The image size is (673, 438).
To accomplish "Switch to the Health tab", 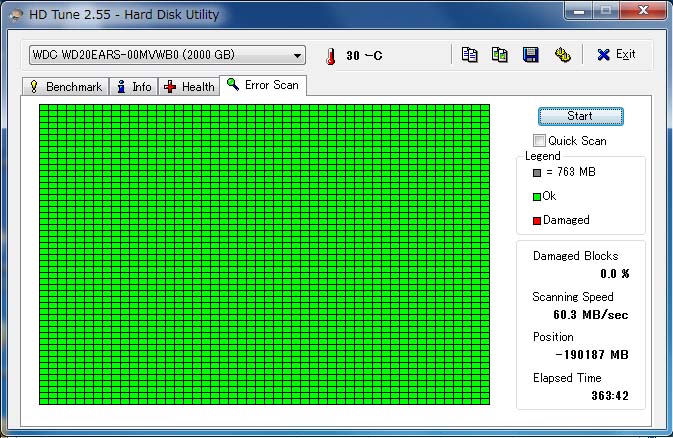I will click(188, 87).
